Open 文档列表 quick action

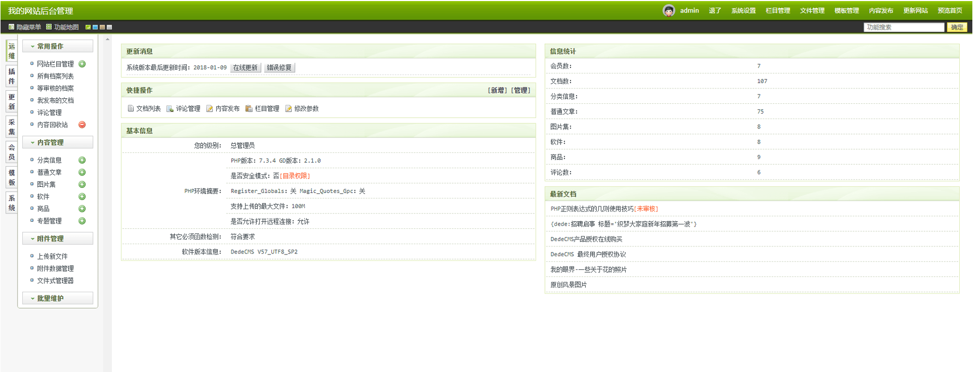click(144, 109)
